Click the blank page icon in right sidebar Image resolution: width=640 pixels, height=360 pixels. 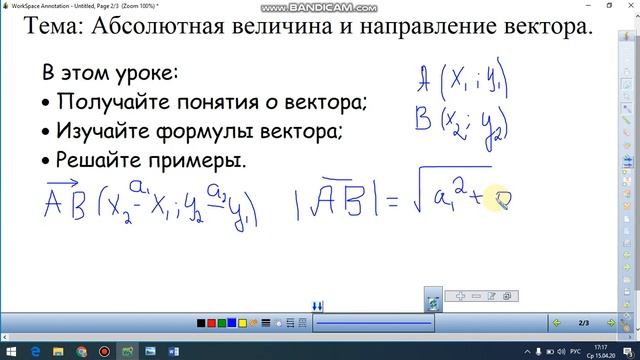[x=627, y=219]
